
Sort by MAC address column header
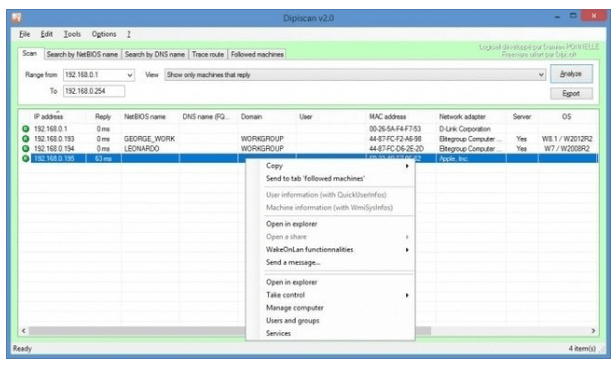point(388,117)
